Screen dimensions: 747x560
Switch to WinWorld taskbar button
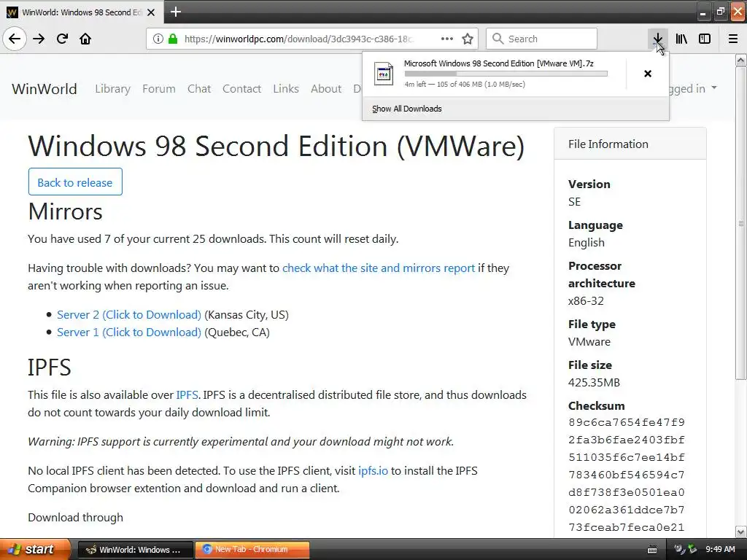tap(135, 550)
